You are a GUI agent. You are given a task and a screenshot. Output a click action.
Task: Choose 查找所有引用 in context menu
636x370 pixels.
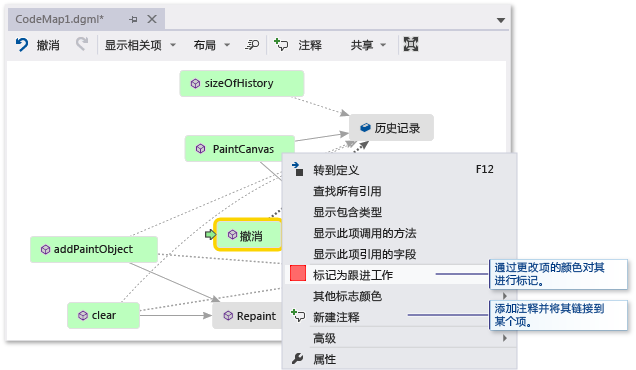[x=400, y=191]
